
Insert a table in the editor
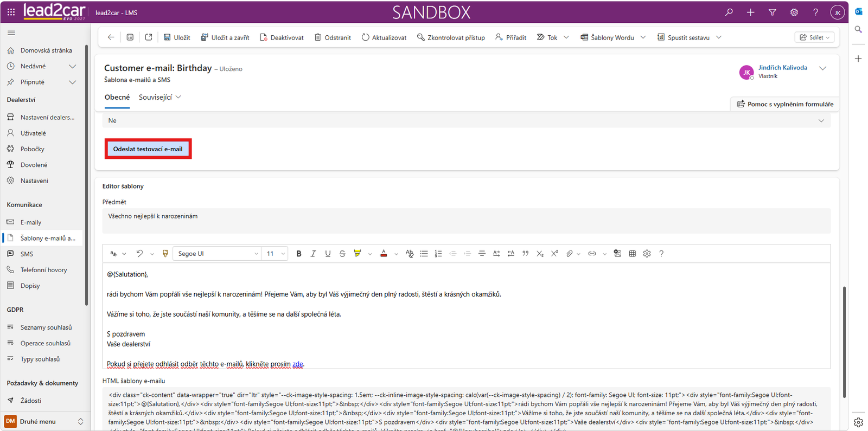coord(632,254)
